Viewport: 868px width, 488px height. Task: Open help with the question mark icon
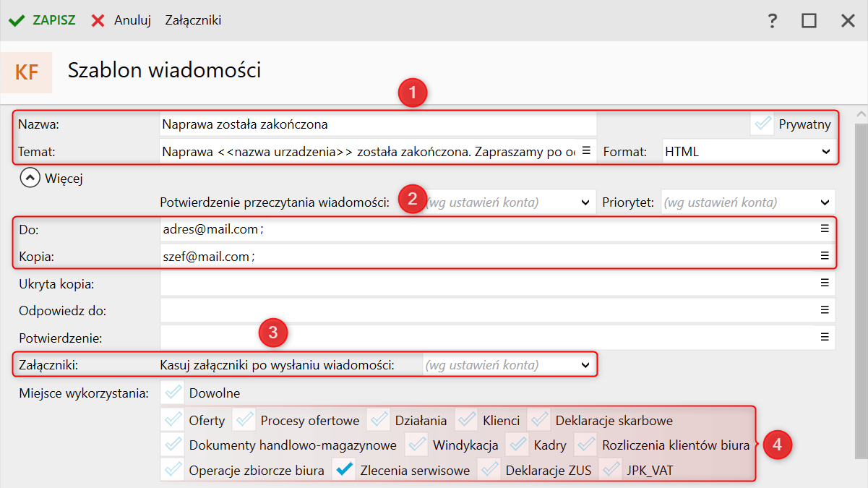773,20
